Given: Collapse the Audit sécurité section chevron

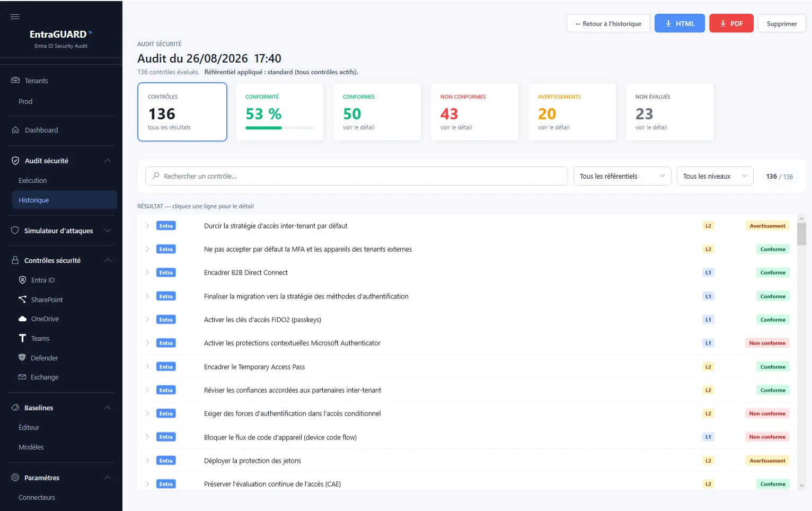Looking at the screenshot, I should 108,161.
